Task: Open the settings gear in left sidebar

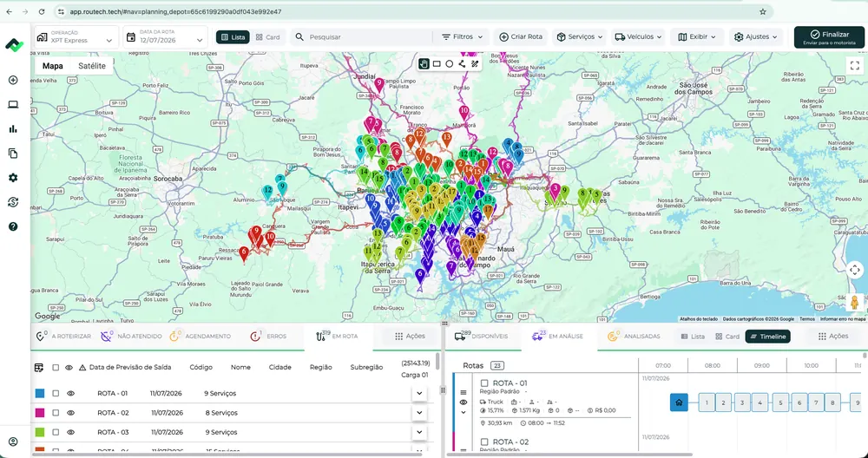Action: point(13,178)
